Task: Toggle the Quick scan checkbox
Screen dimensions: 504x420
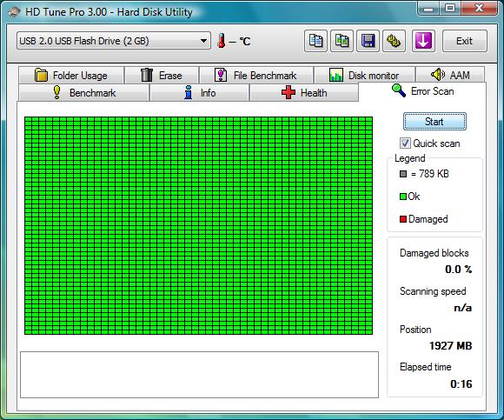Action: pyautogui.click(x=405, y=143)
